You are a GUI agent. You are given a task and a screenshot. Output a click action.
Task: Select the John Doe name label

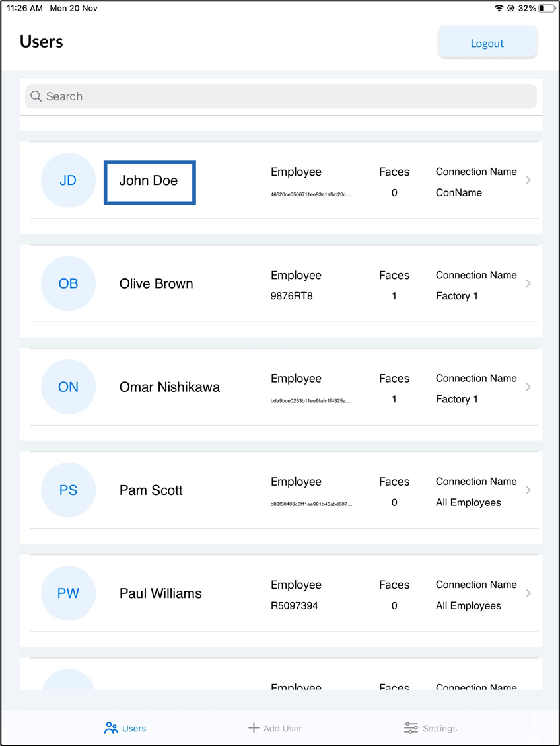149,181
